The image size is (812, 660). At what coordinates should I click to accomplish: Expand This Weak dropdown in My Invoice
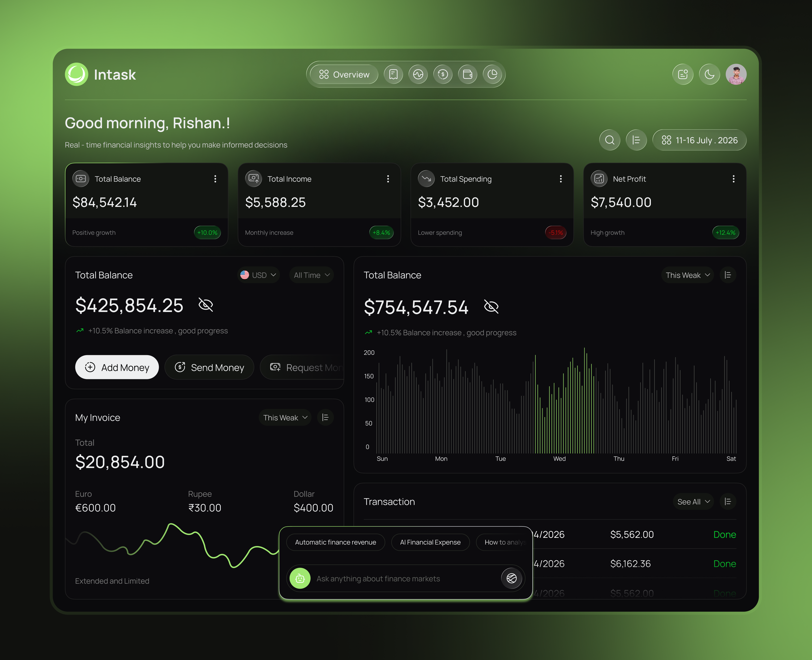285,417
